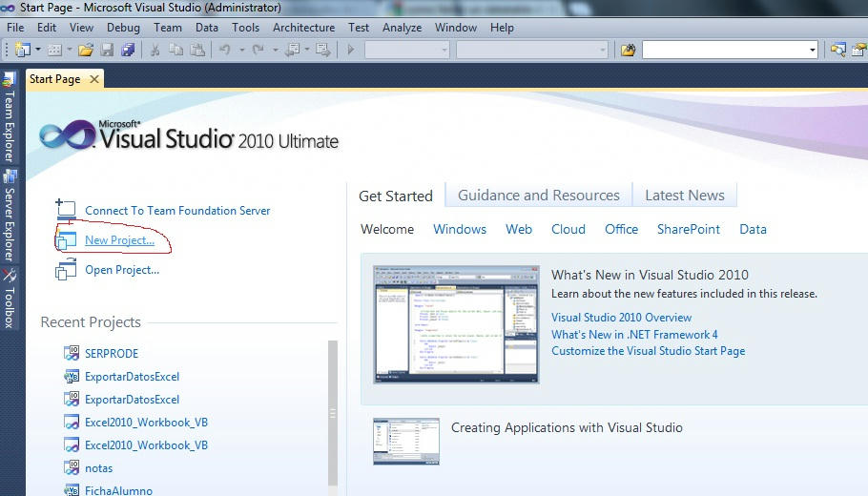Click the Save floppy disk icon

107,51
